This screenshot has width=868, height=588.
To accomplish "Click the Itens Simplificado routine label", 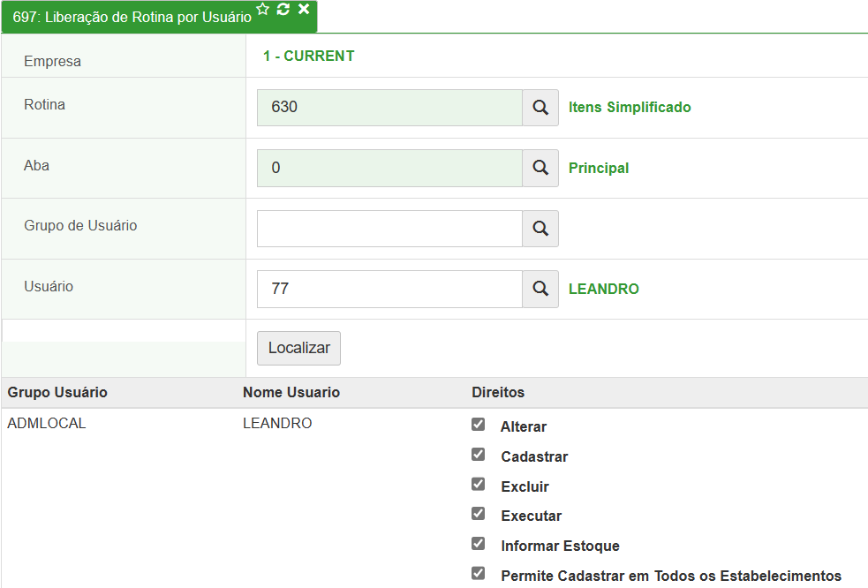I will [x=630, y=107].
